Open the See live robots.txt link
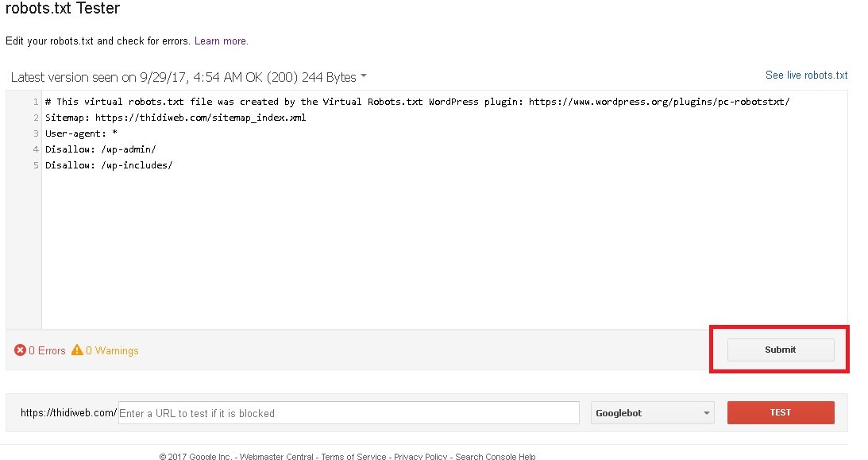Screen dimensions: 868x460 (x=806, y=75)
